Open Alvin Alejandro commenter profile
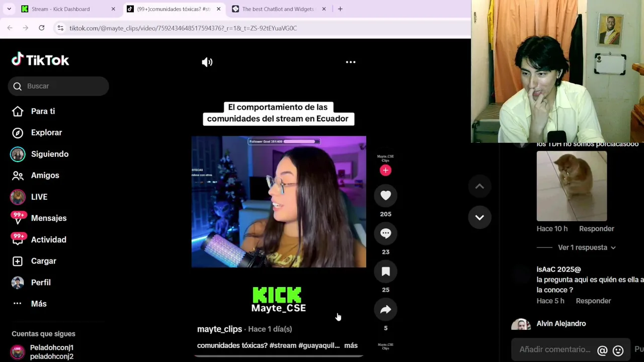The width and height of the screenshot is (644, 362). tap(561, 324)
